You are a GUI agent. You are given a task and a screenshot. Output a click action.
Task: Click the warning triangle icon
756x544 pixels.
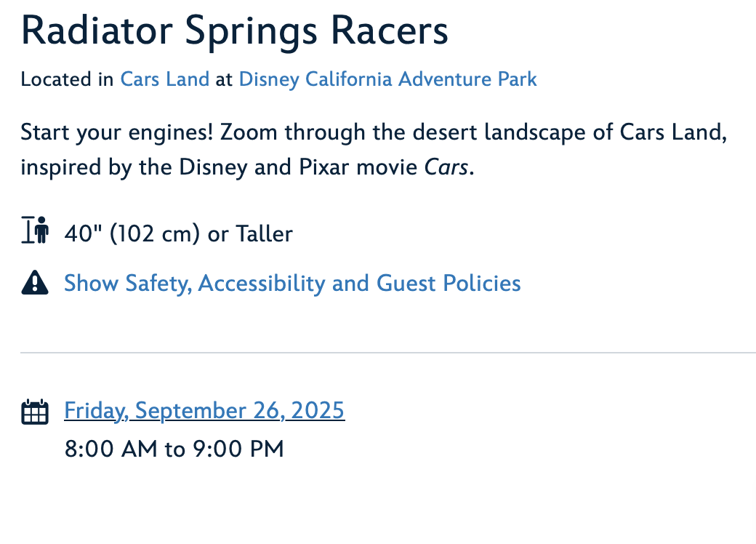(35, 283)
